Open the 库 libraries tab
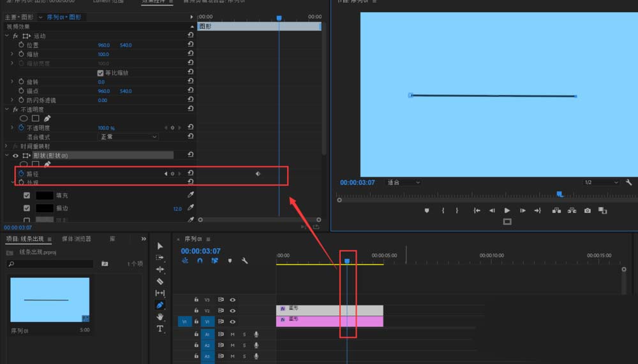Image resolution: width=638 pixels, height=364 pixels. click(112, 239)
